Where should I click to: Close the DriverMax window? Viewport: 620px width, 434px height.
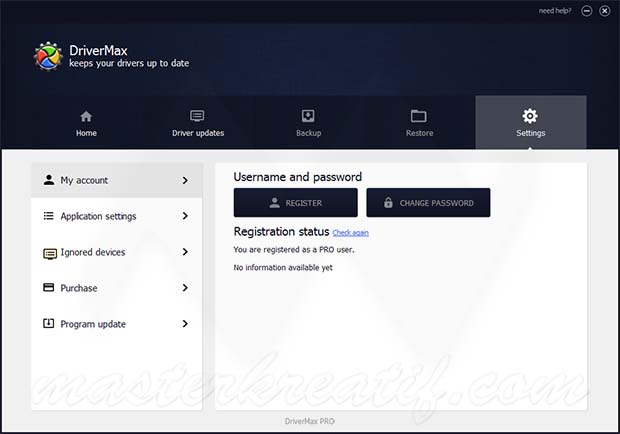coord(605,11)
